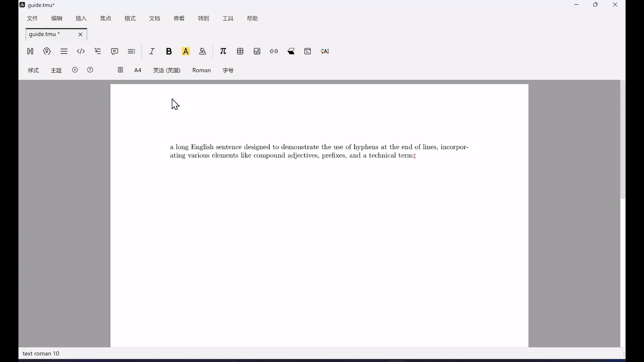Click the lightbulb head idea icon
644x362 pixels.
47,51
